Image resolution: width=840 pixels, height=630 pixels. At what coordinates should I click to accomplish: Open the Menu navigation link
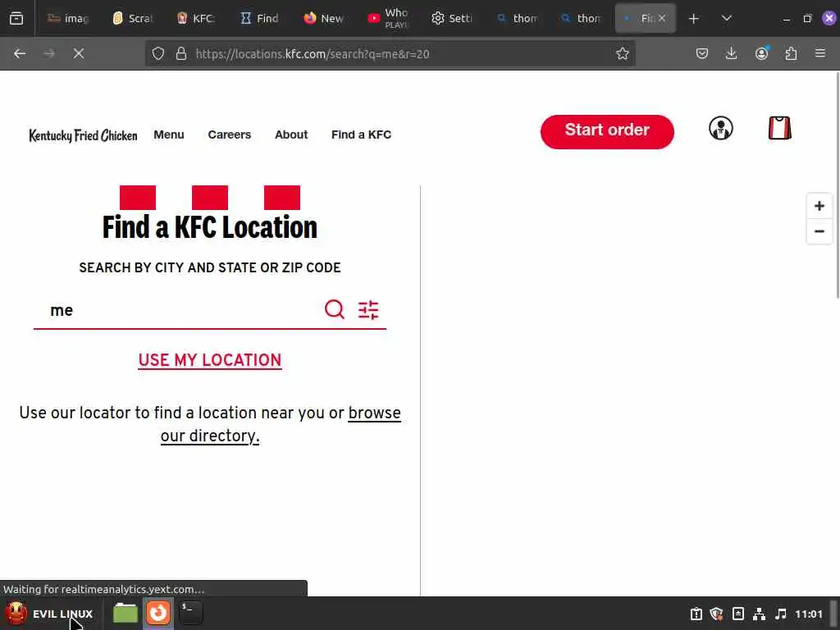169,135
